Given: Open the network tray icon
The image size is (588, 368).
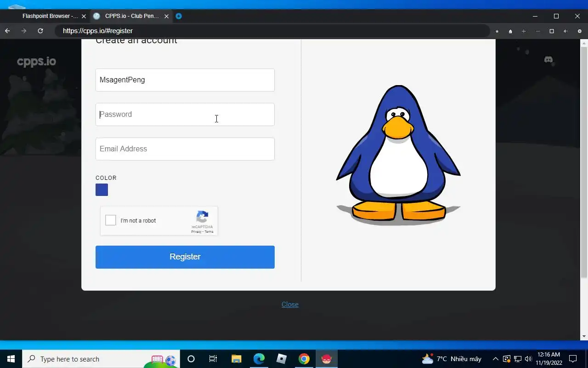Looking at the screenshot, I should (518, 359).
